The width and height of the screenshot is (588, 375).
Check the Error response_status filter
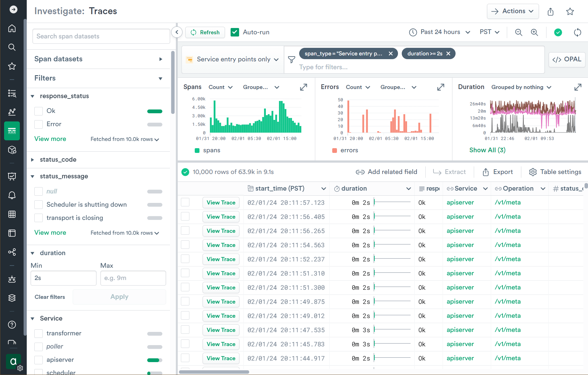point(38,124)
